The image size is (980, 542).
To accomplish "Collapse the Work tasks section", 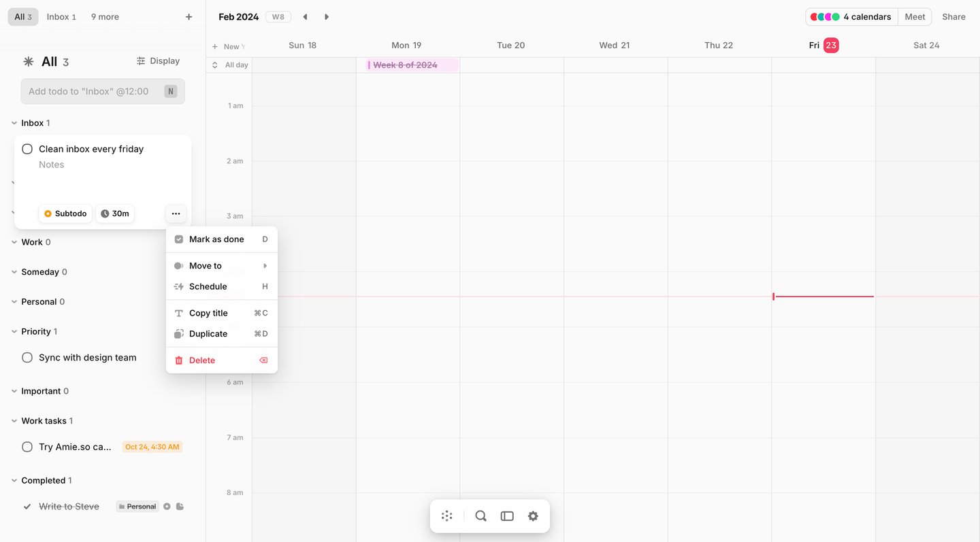I will (14, 420).
